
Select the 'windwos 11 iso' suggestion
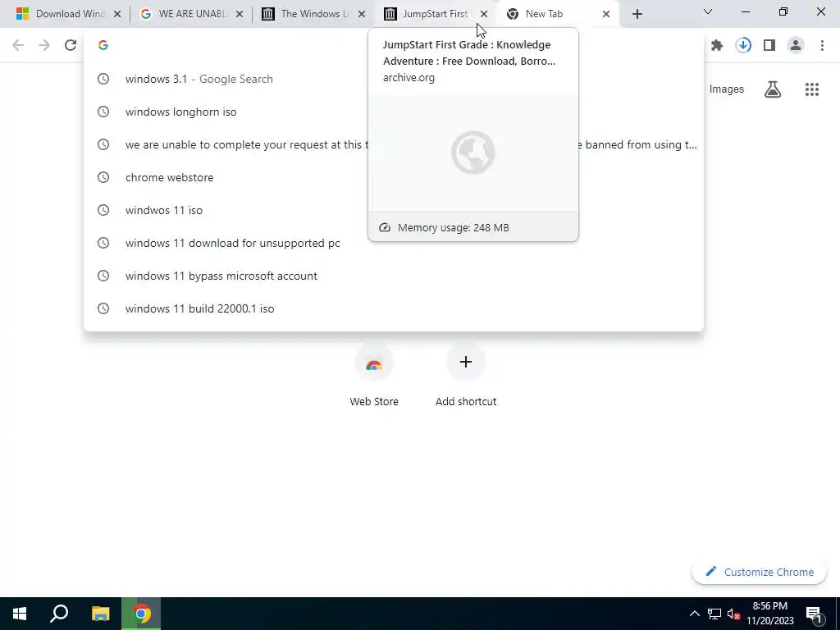394,210
